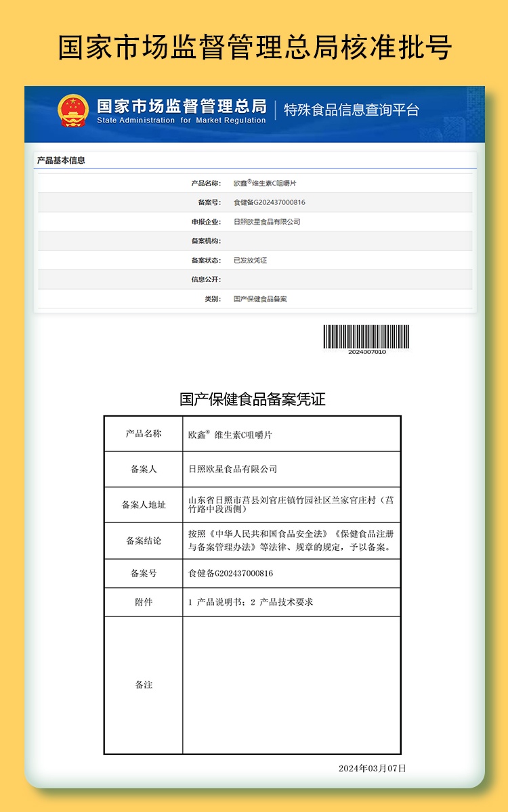Click the 备案人地址 cell
The image size is (508, 812).
(x=144, y=505)
